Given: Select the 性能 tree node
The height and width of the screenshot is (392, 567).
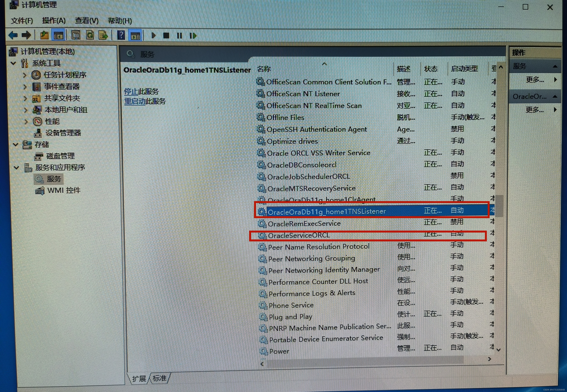Looking at the screenshot, I should tap(53, 121).
